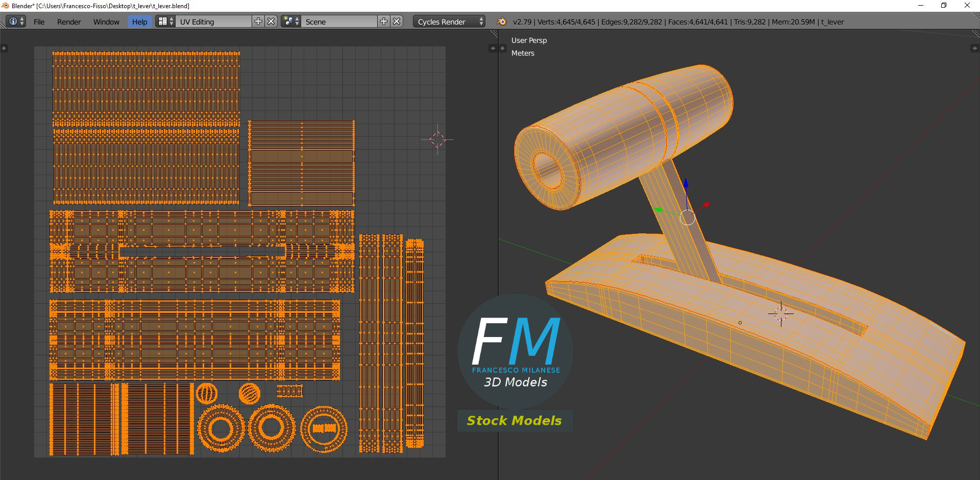Expand the 3D view left tool shelf

[502, 49]
